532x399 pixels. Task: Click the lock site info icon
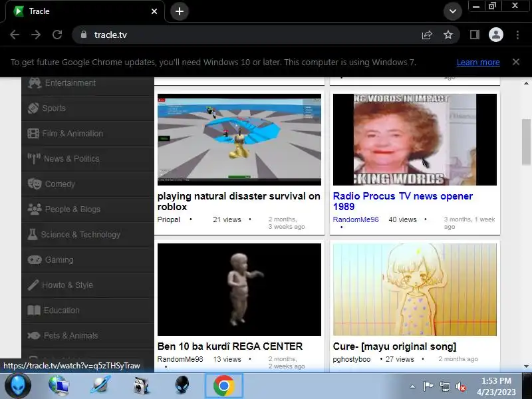point(84,35)
